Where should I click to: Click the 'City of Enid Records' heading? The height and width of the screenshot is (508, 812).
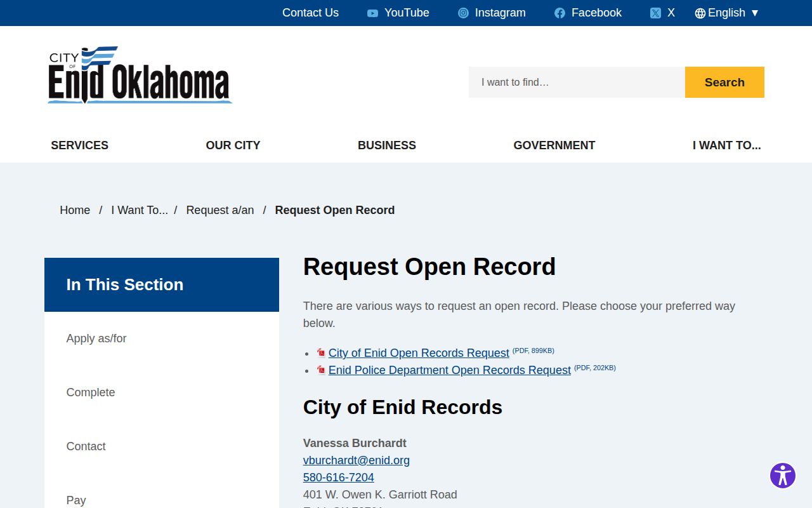(403, 407)
